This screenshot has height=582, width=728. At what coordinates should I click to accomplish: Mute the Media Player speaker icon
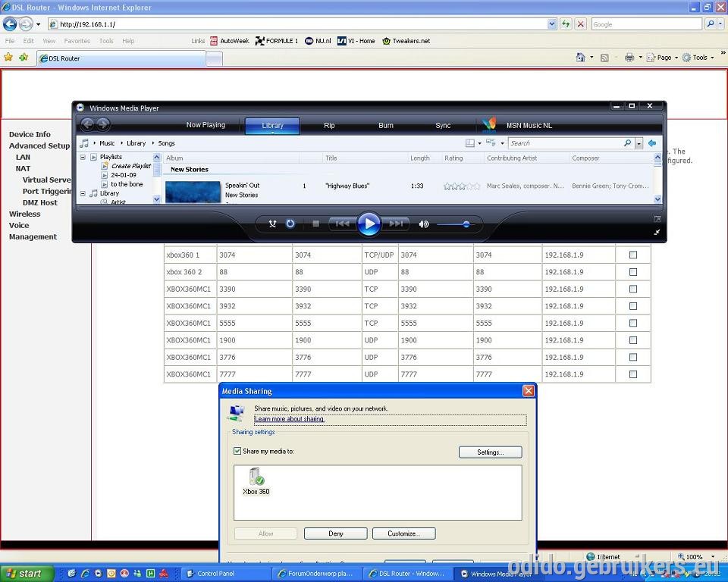(x=423, y=224)
